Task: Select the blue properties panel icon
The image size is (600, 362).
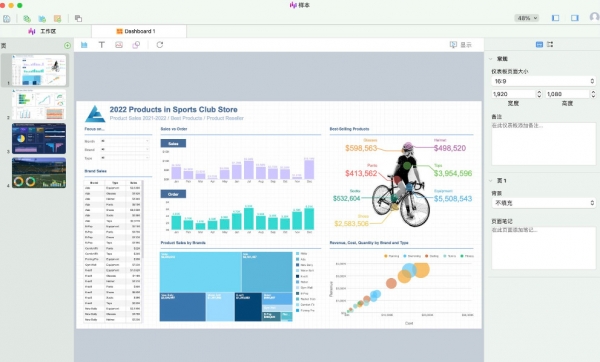Action: 539,44
